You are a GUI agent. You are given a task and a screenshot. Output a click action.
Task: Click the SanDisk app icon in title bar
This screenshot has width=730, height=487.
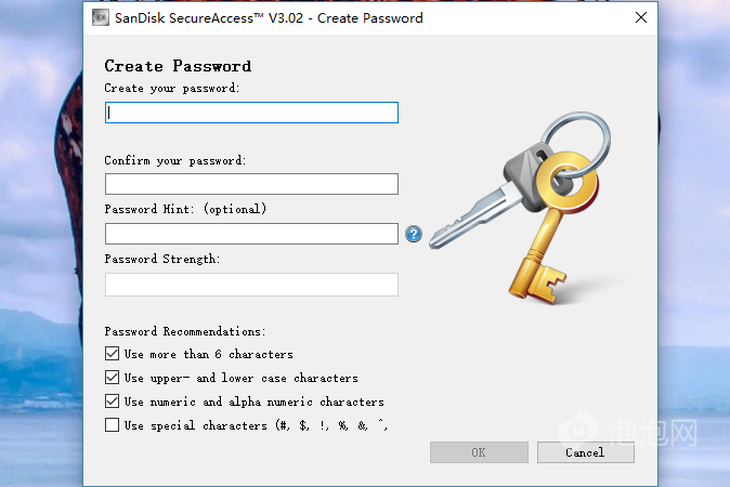pyautogui.click(x=100, y=18)
